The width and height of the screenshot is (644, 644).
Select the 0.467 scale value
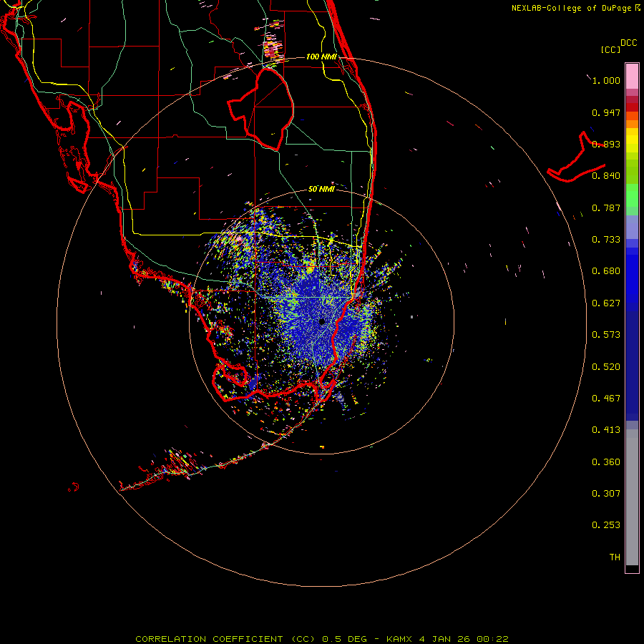pyautogui.click(x=606, y=399)
